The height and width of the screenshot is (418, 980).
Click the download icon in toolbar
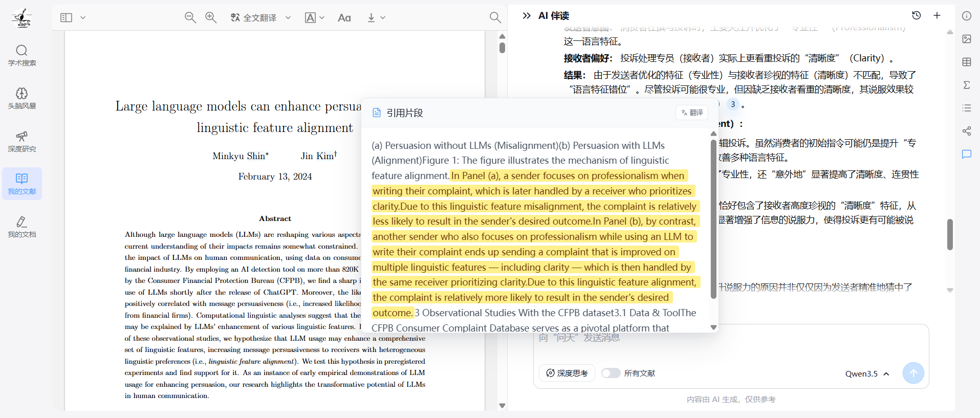(x=371, y=17)
